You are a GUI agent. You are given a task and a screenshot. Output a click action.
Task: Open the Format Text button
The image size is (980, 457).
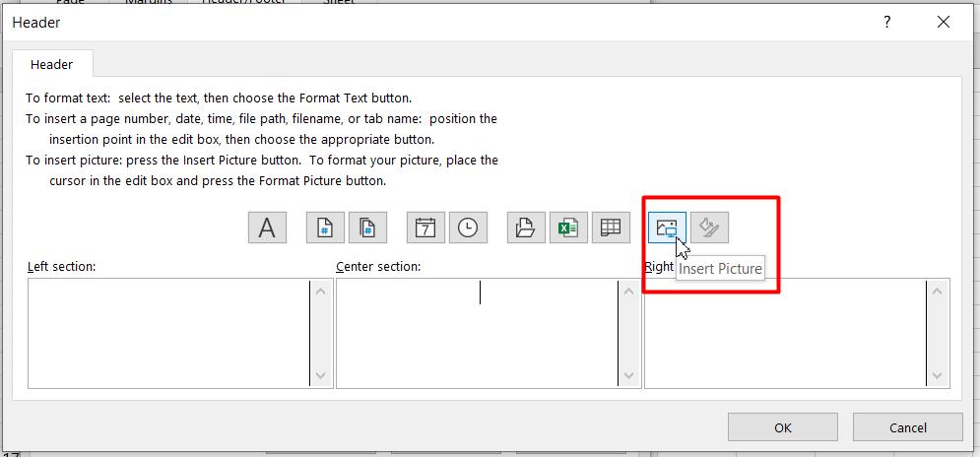coord(267,228)
